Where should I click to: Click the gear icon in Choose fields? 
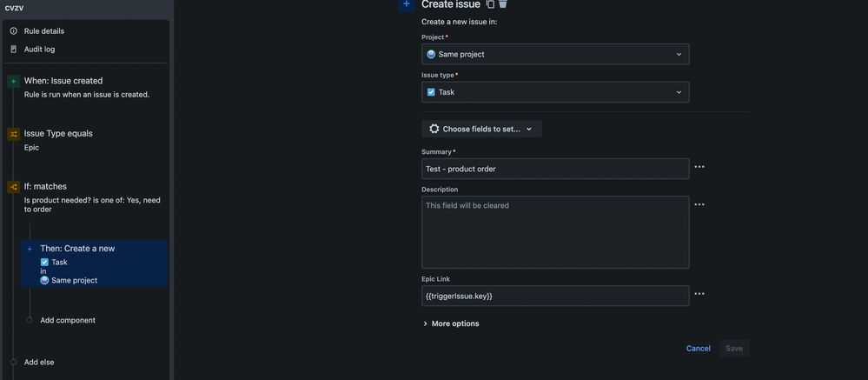[x=434, y=129]
